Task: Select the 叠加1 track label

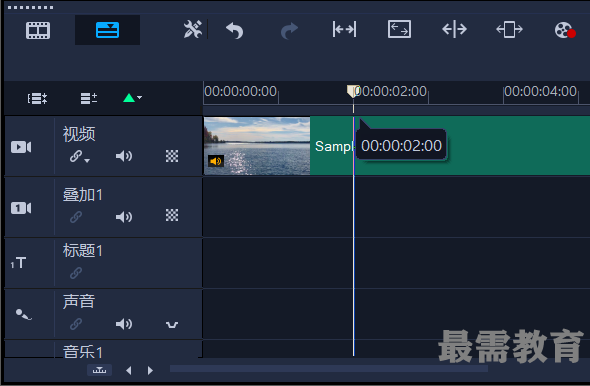Action: tap(83, 195)
